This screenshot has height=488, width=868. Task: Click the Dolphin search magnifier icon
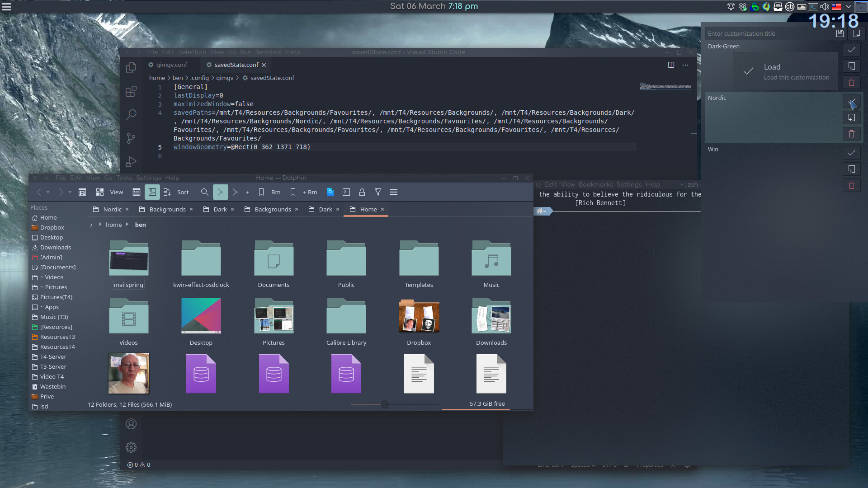pos(204,192)
